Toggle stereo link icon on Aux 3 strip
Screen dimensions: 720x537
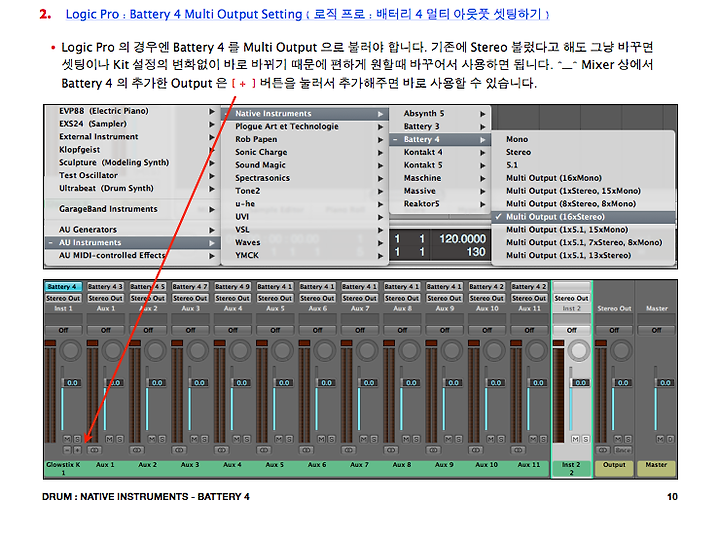(x=179, y=450)
